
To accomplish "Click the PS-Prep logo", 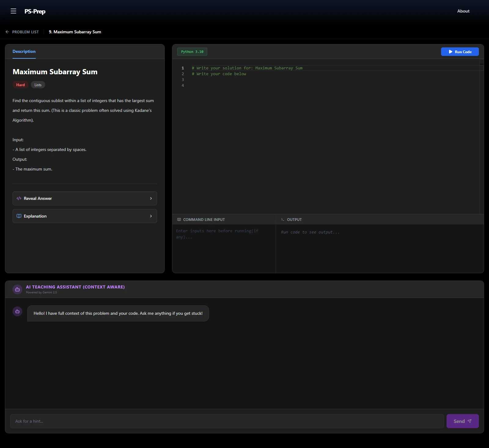I will coord(35,11).
